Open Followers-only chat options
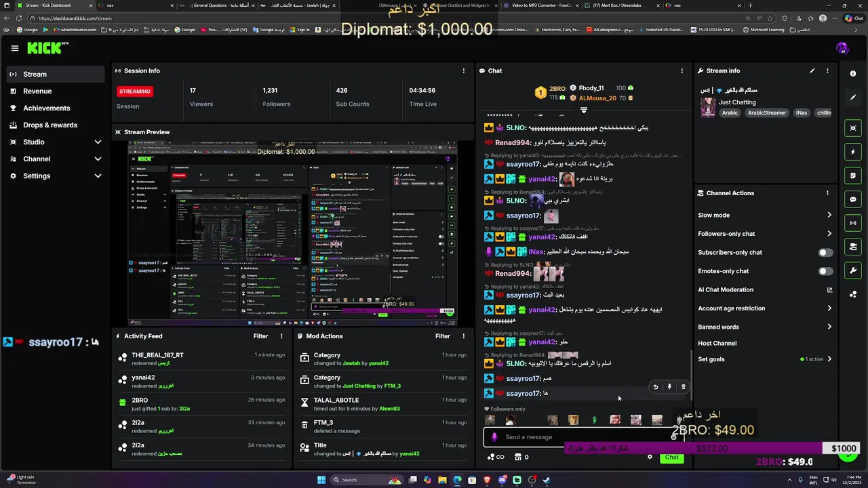 765,234
